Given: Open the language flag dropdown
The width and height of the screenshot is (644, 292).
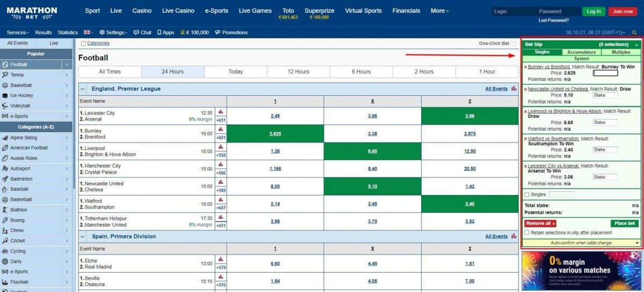Looking at the screenshot, I should pyautogui.click(x=89, y=33).
